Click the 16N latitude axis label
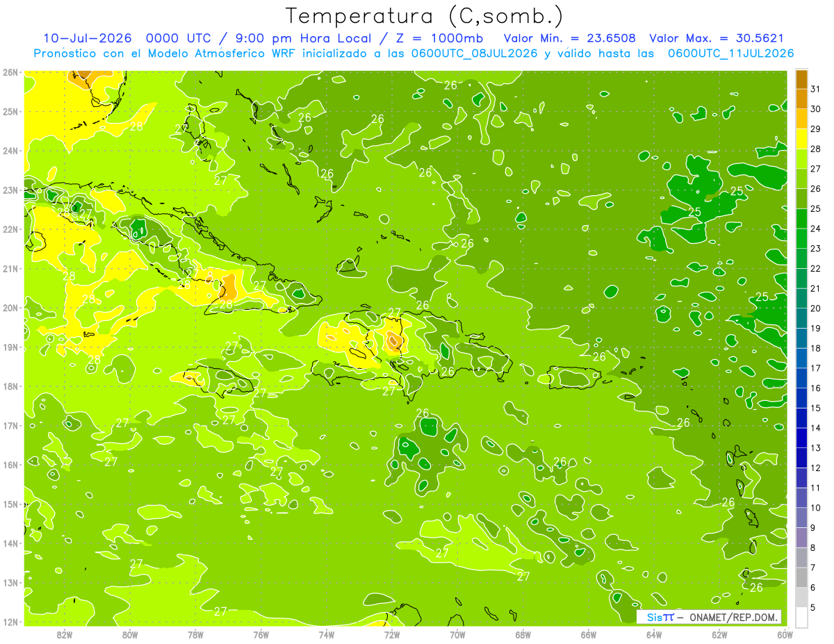Image resolution: width=834 pixels, height=644 pixels. pos(10,464)
